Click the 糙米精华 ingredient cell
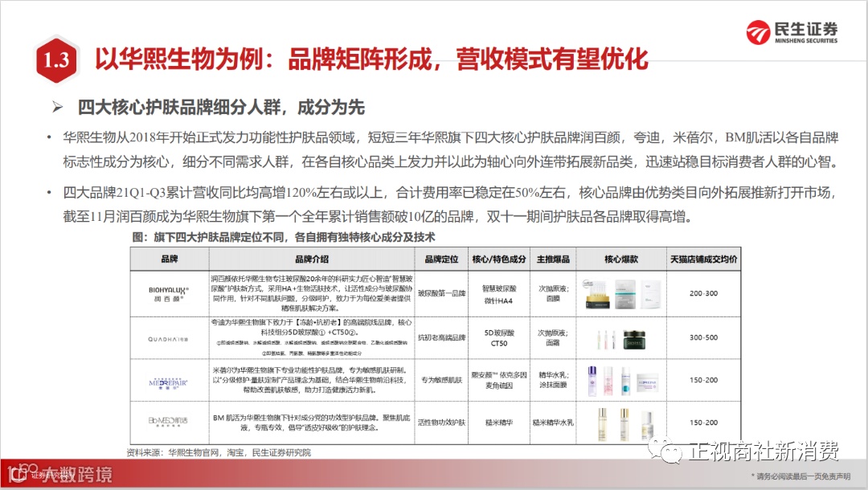The height and width of the screenshot is (490, 868). 499,423
